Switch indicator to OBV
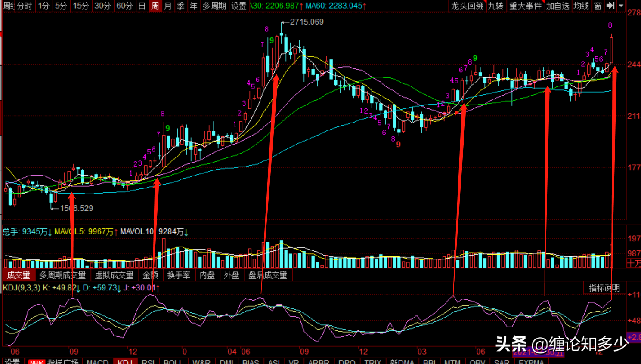 tap(477, 361)
